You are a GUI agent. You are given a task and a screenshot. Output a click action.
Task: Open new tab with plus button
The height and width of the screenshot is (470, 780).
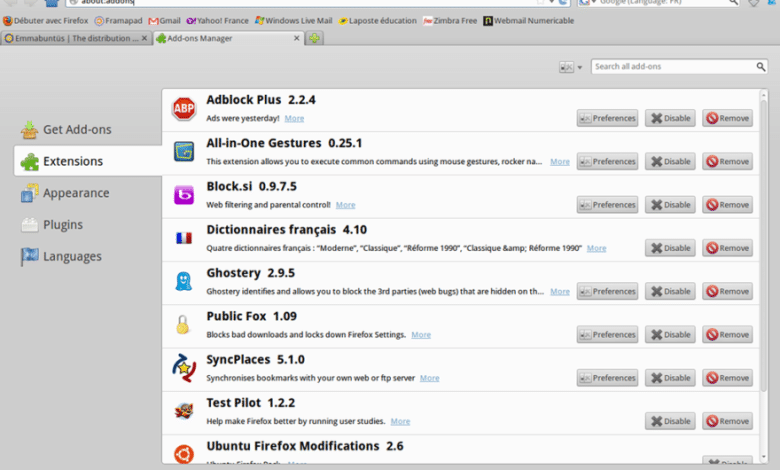tap(314, 38)
